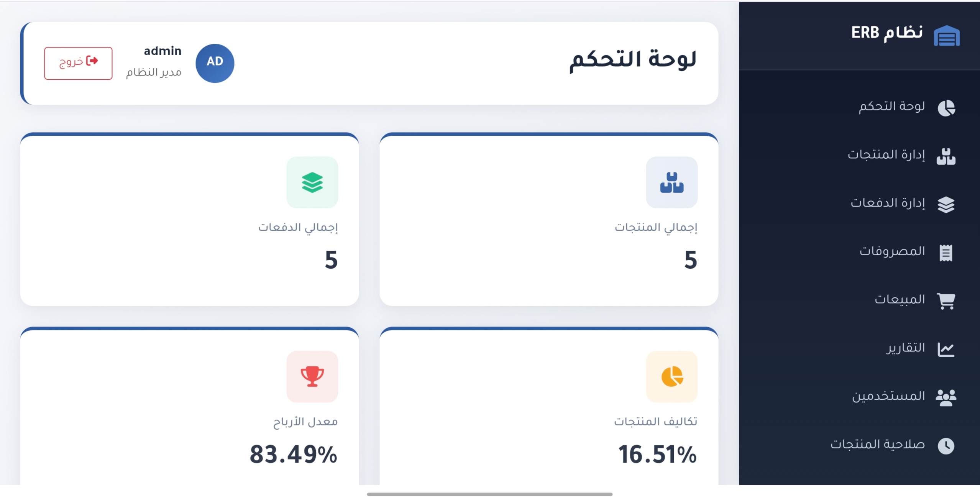Image resolution: width=980 pixels, height=504 pixels.
Task: Open المصروفات using the receipt icon
Action: pyautogui.click(x=947, y=251)
